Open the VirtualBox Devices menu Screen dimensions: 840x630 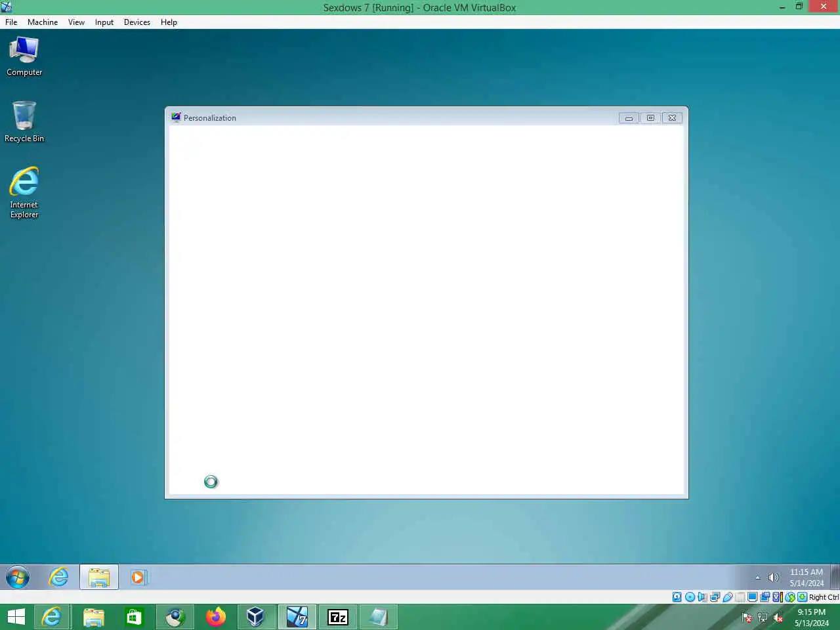[x=136, y=22]
